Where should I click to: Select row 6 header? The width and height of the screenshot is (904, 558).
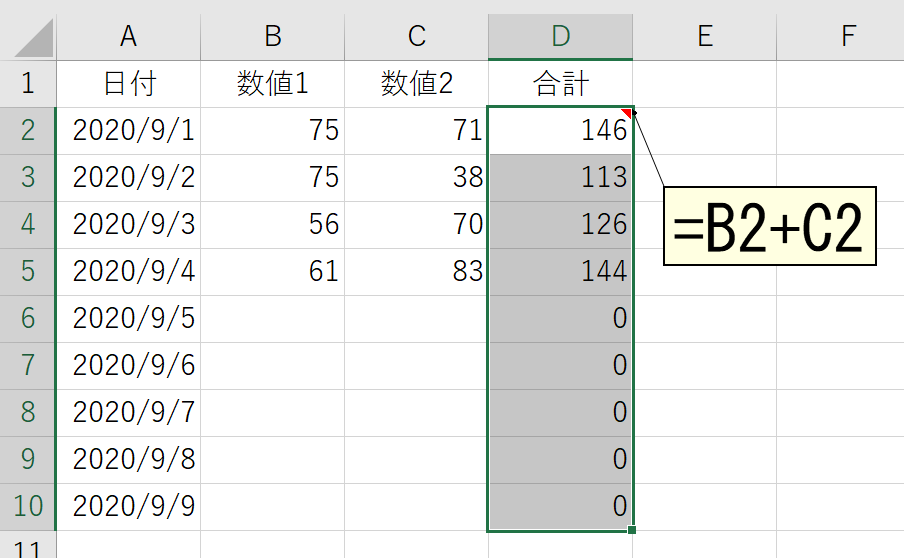pos(28,319)
